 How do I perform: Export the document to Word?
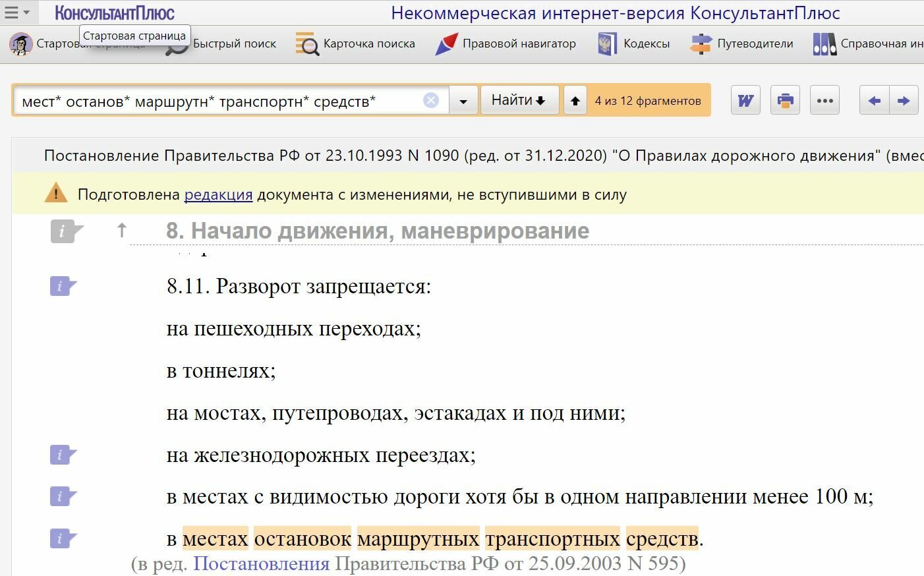(x=745, y=101)
